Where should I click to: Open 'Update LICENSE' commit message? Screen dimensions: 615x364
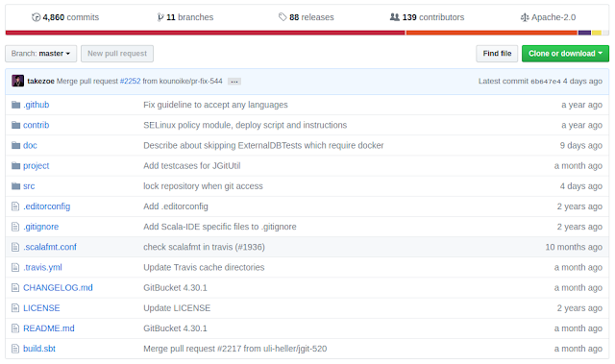[177, 308]
